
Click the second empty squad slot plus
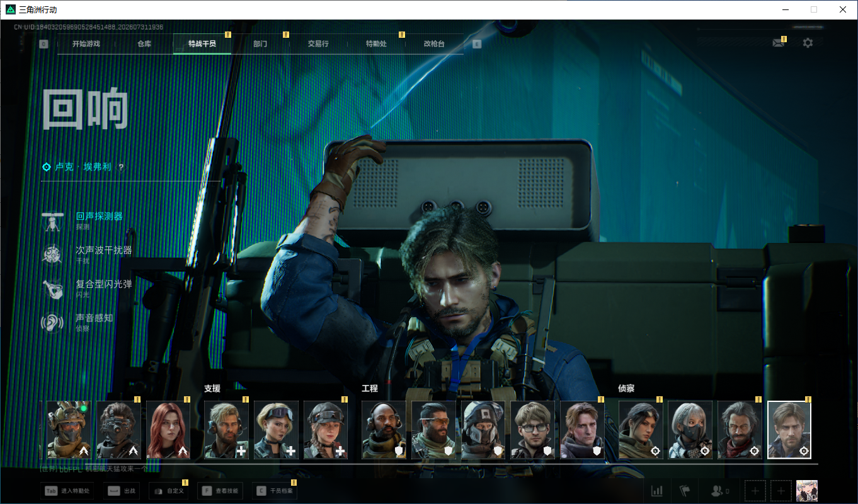tap(781, 490)
